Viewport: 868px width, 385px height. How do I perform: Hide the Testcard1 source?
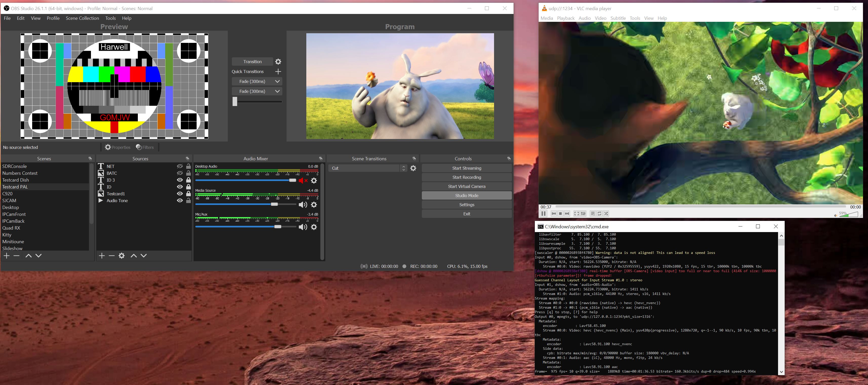click(x=180, y=194)
